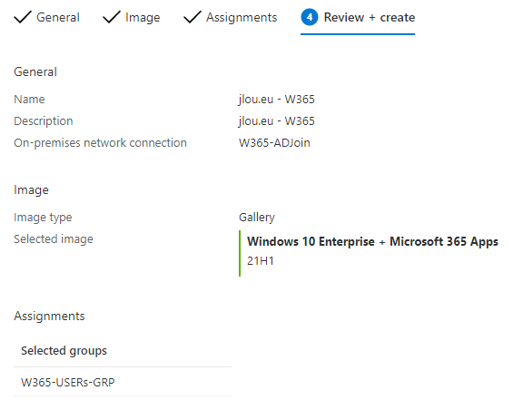Click the 21H1 version text
The height and width of the screenshot is (402, 509).
point(260,261)
